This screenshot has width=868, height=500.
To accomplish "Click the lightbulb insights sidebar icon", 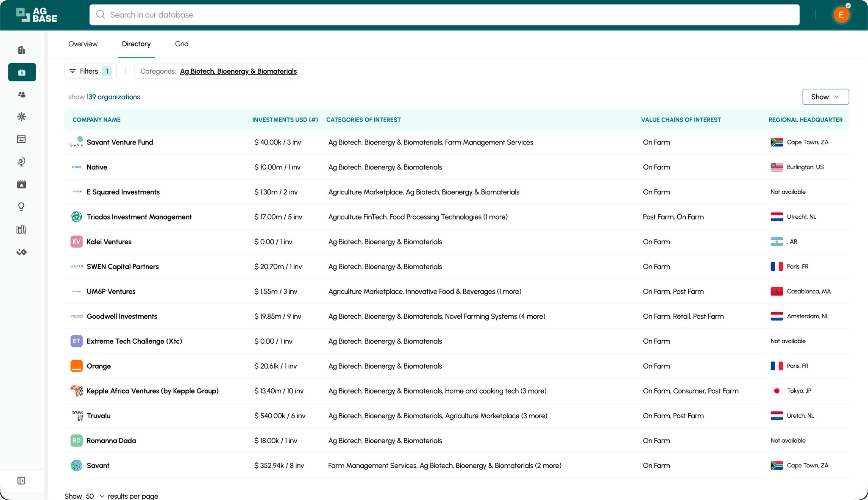I will (22, 207).
